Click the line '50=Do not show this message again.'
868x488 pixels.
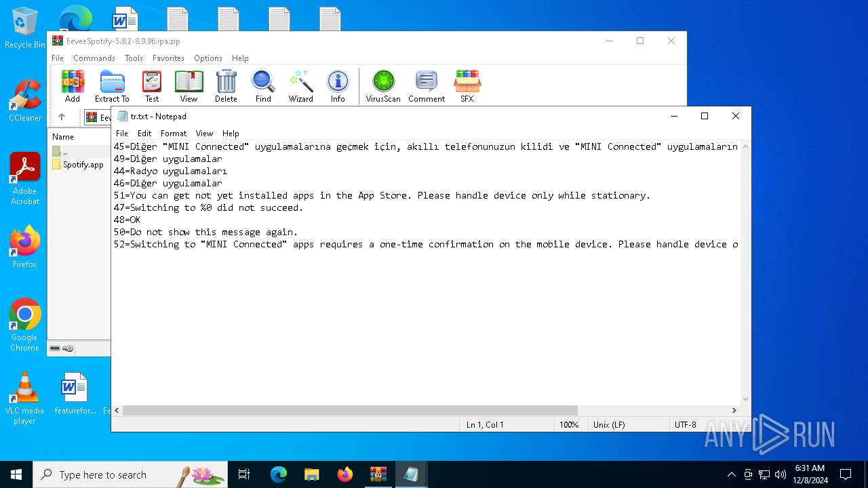[x=206, y=232]
